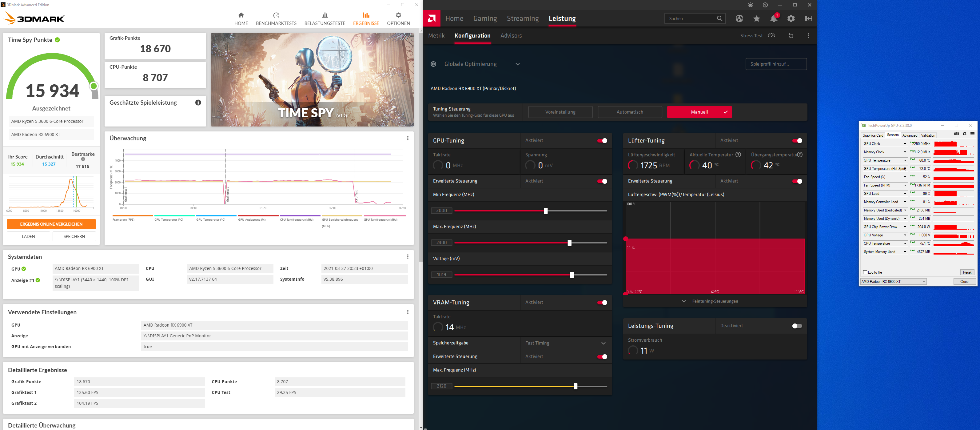
Task: Click info icon beside Geschätzte Spieleleistung
Action: point(198,103)
